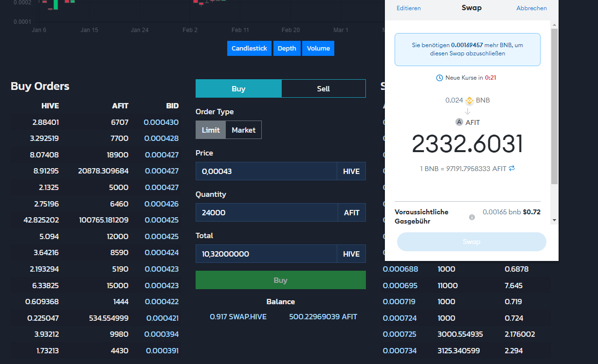
Task: Click the AFIT column header in Buy Orders
Action: point(120,105)
